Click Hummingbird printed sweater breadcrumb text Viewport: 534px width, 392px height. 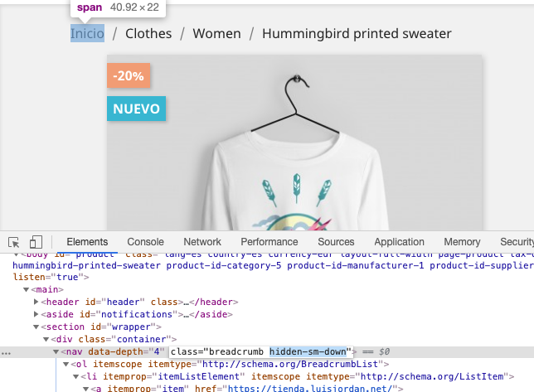[x=357, y=33]
